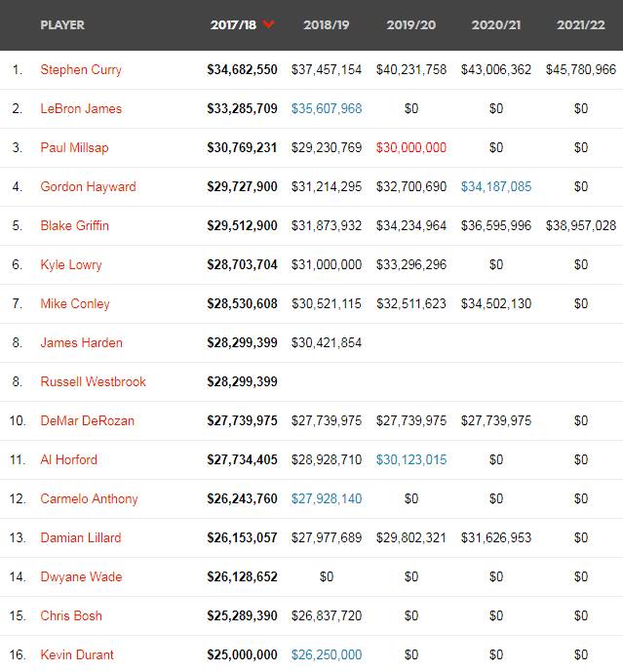
Task: Select Gordon Hayward's blue $34,187,085 figure
Action: click(496, 186)
